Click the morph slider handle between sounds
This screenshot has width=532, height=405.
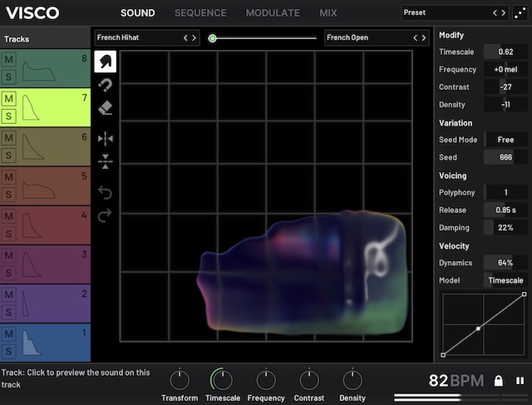coord(213,37)
